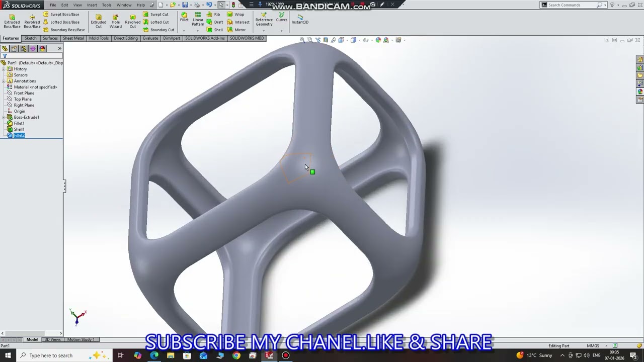The width and height of the screenshot is (644, 362).
Task: Open the Hole Wizard tool
Action: click(x=116, y=21)
